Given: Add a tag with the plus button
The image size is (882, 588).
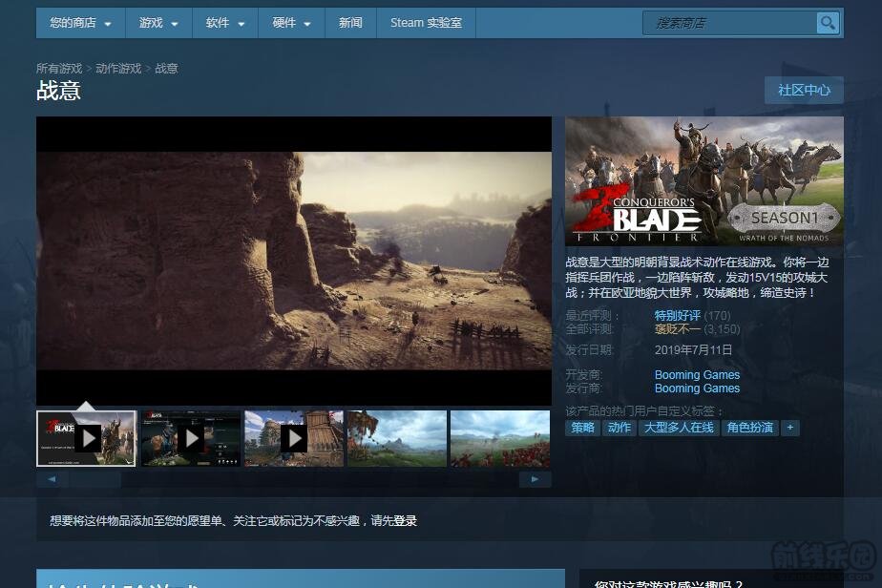Looking at the screenshot, I should 789,428.
